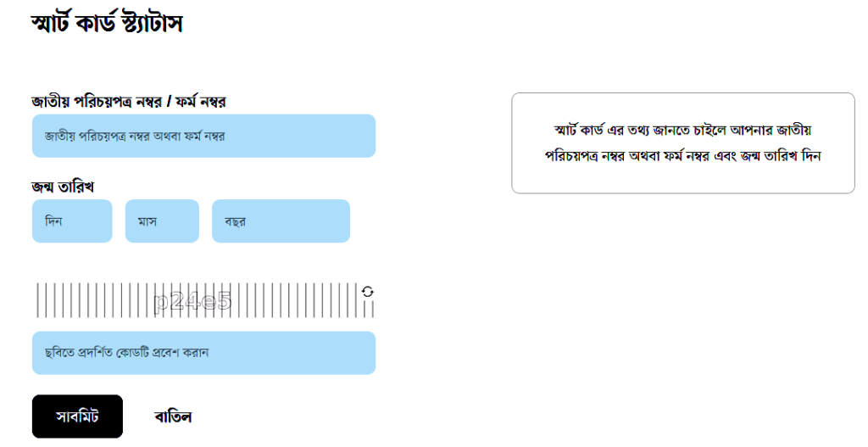Screen dimensions: 868x447
Task: Click the বছর (year) birth date field
Action: 281,221
